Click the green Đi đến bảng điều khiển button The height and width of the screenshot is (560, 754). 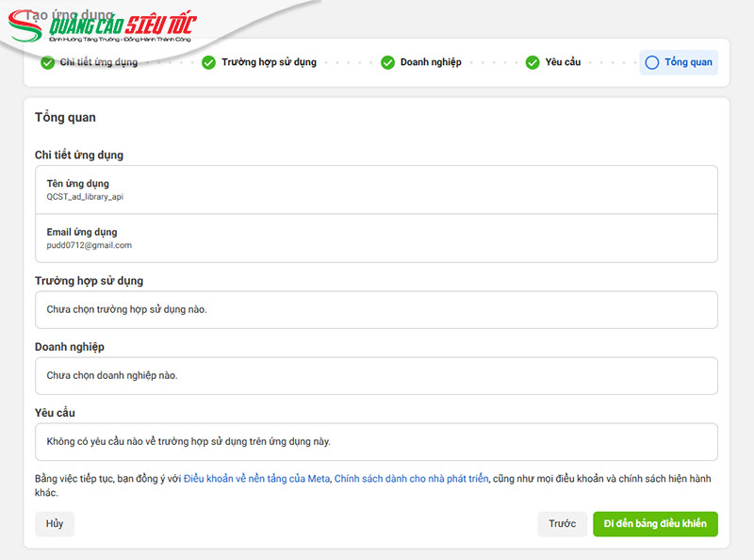point(655,524)
